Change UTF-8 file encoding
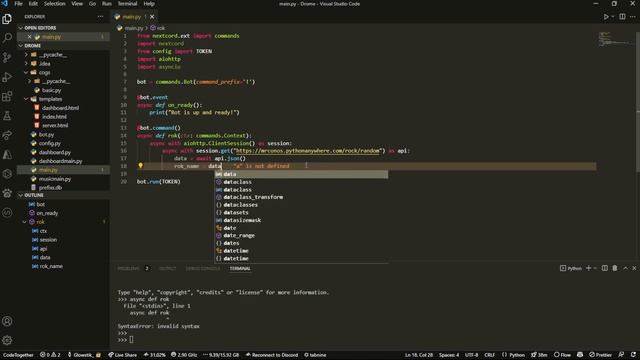 (471, 355)
